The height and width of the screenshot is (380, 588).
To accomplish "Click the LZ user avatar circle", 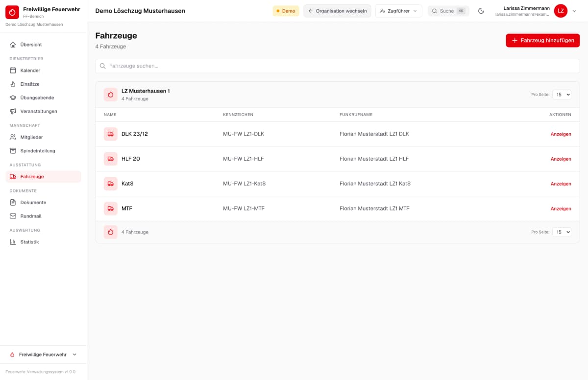I will click(x=561, y=11).
